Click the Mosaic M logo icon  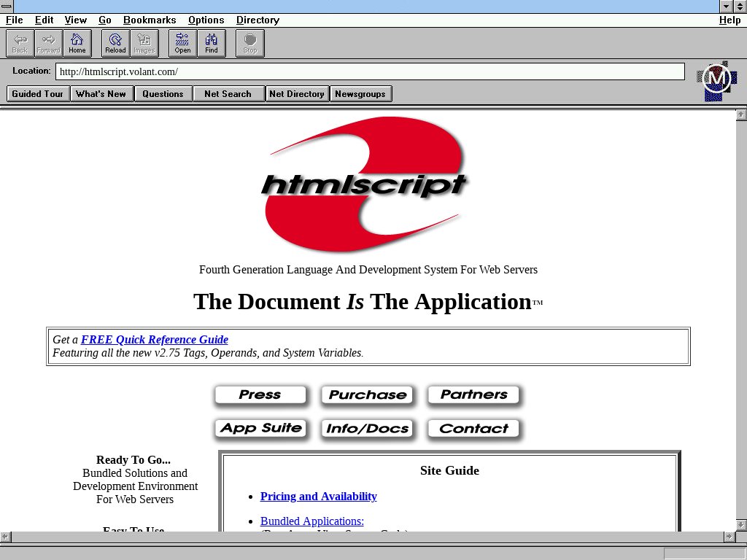pos(716,80)
